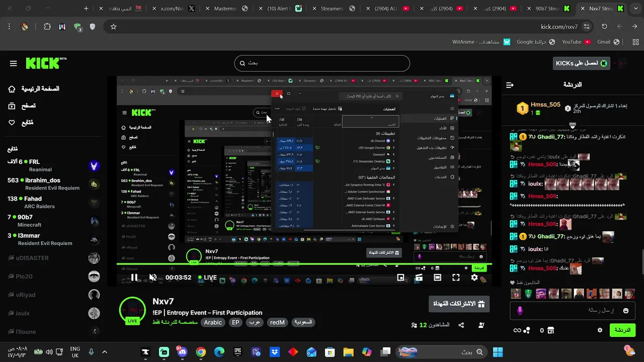Open the browser three-dot menu

[x=9, y=27]
